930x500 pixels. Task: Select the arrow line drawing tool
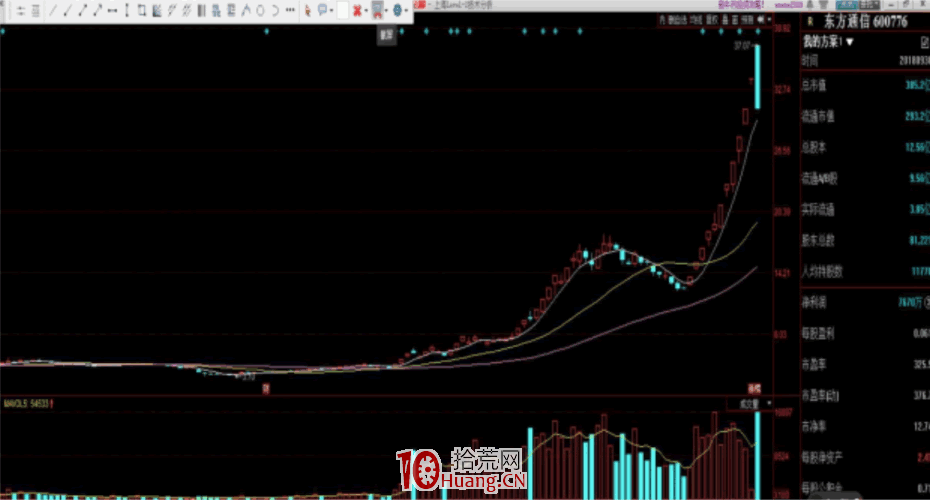tap(97, 11)
